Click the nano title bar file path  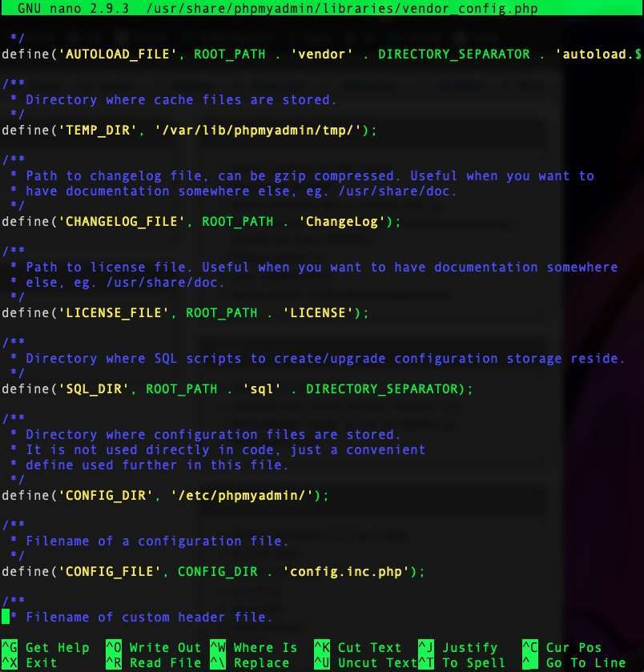341,8
